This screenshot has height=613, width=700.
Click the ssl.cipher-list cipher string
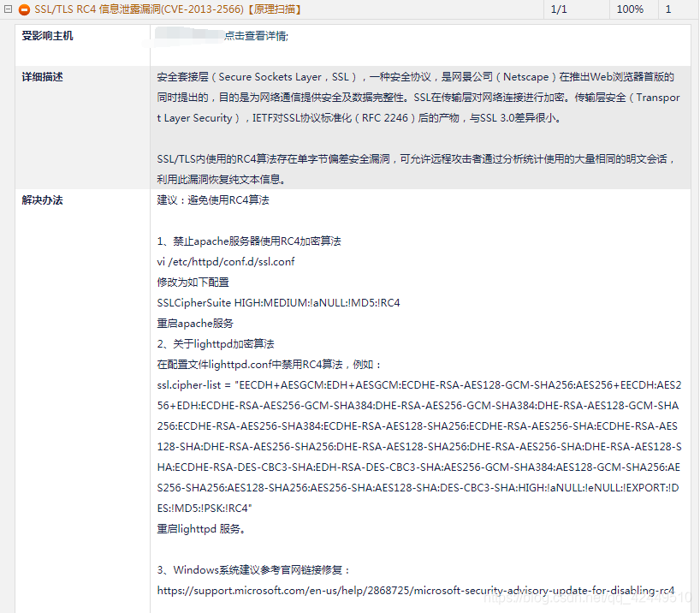419,384
